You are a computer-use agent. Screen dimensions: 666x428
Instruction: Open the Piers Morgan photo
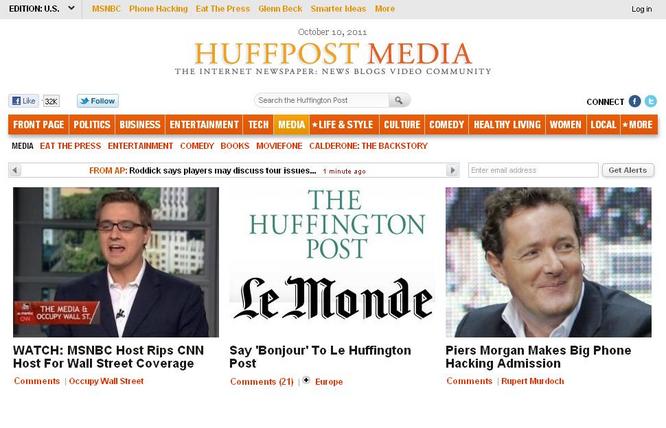coord(548,262)
